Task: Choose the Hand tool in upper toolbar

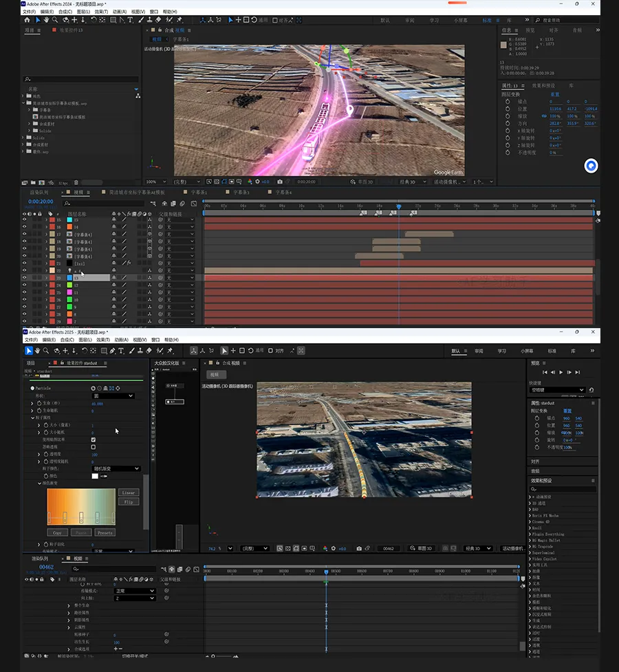Action: [47, 20]
